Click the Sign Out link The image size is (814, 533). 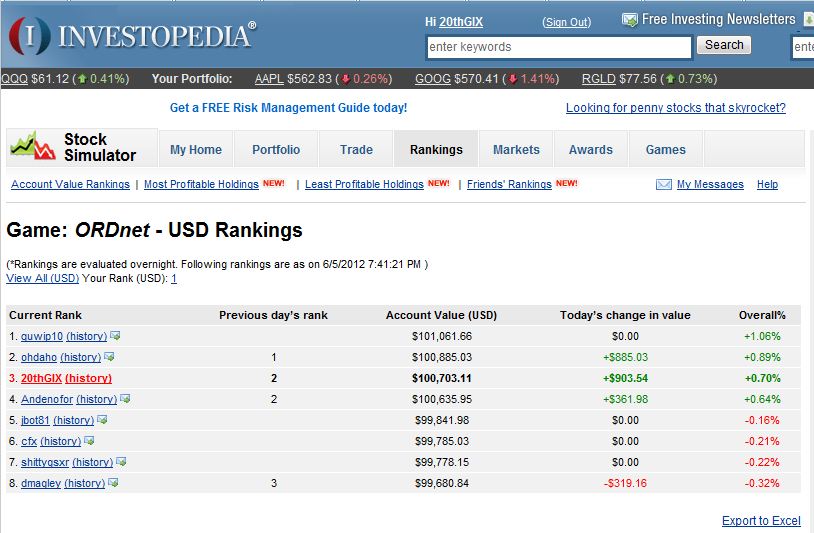pyautogui.click(x=566, y=22)
